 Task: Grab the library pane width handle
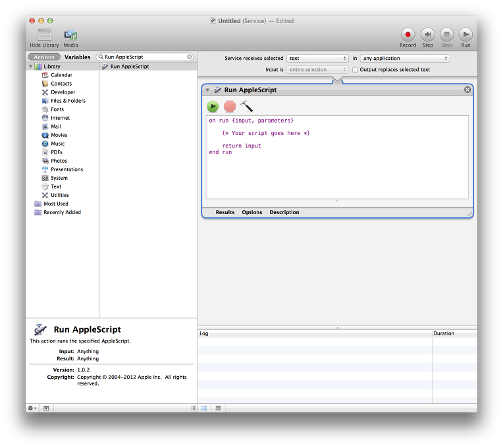click(193, 408)
